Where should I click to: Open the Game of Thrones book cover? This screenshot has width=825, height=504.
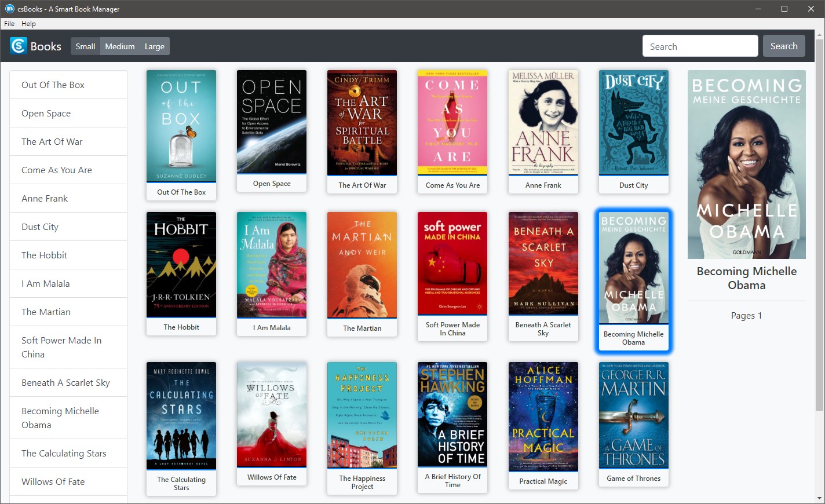click(634, 415)
